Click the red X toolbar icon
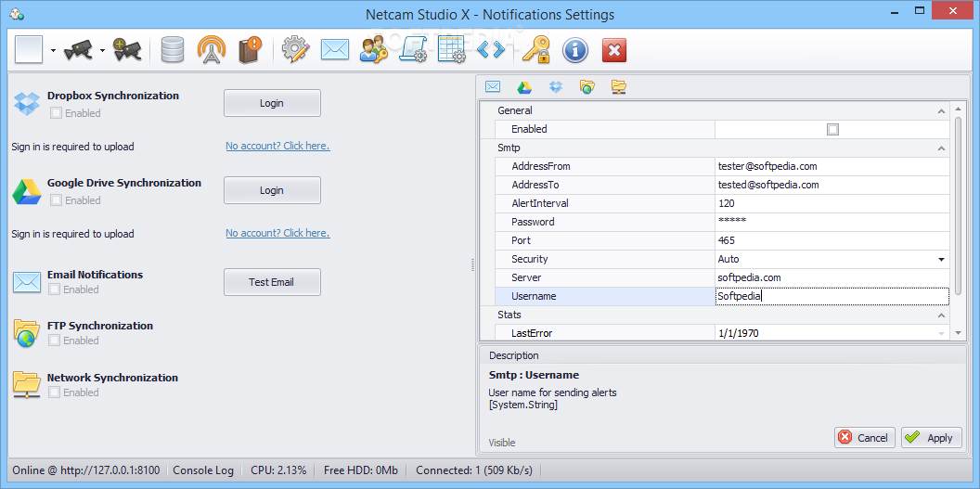980x489 pixels. [x=614, y=50]
